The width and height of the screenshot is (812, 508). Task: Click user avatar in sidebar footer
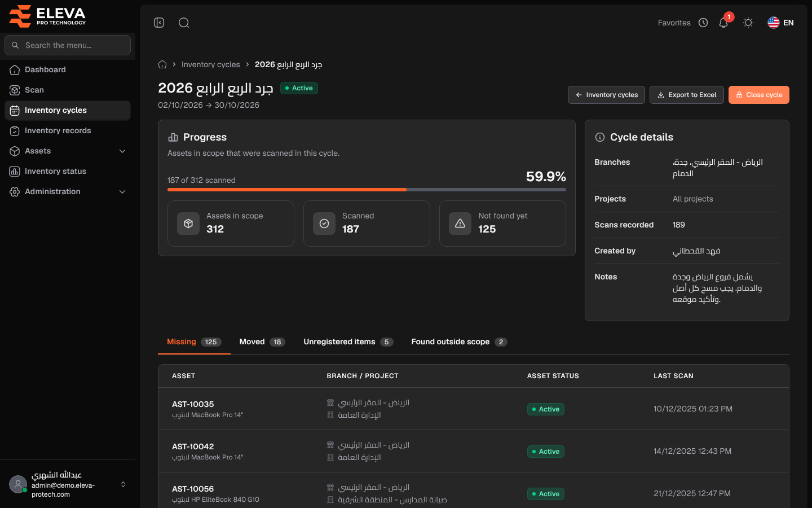(x=18, y=484)
